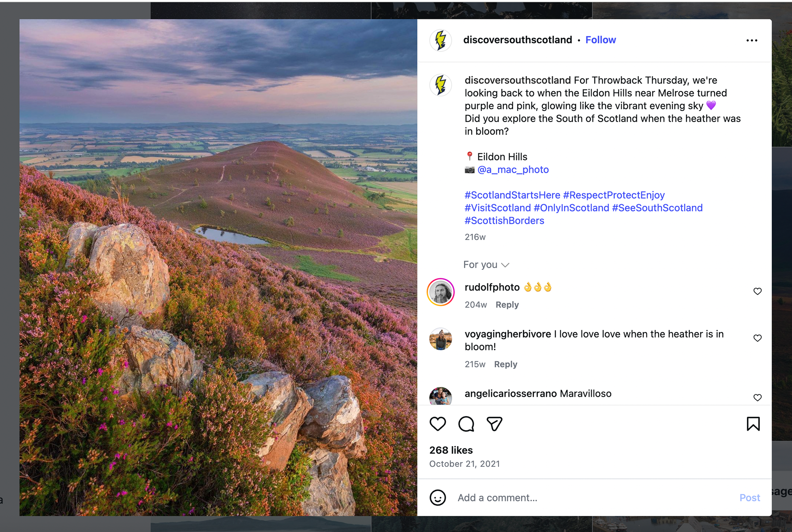This screenshot has width=792, height=532.
Task: Open the emoji picker in the comment box
Action: tap(438, 498)
